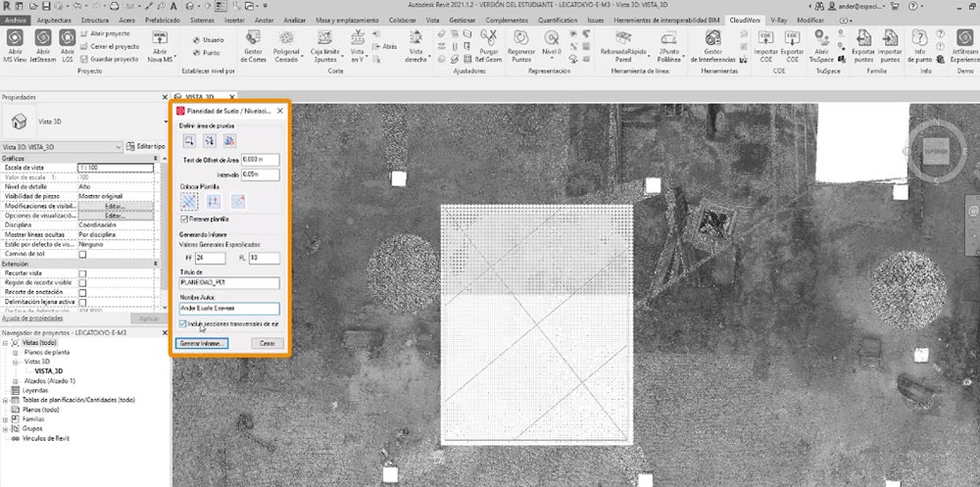Image resolution: width=980 pixels, height=487 pixels.
Task: Open the V-Ray ribbon tab
Action: (776, 19)
